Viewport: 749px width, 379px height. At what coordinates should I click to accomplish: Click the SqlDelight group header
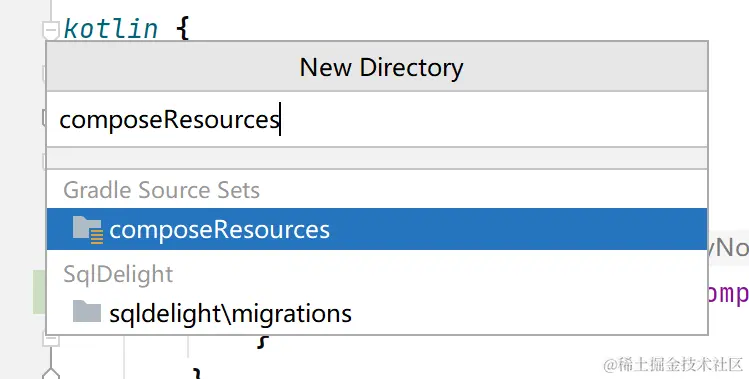tap(118, 274)
